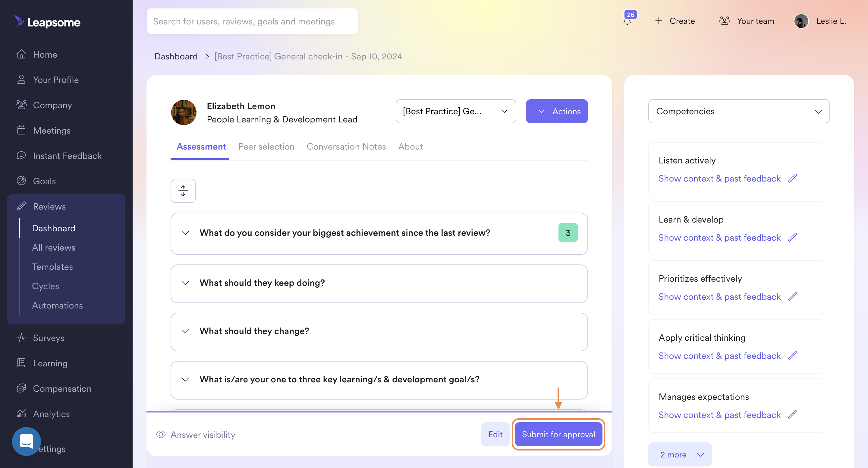Image resolution: width=868 pixels, height=468 pixels.
Task: Click the Meetings calendar icon
Action: (21, 130)
